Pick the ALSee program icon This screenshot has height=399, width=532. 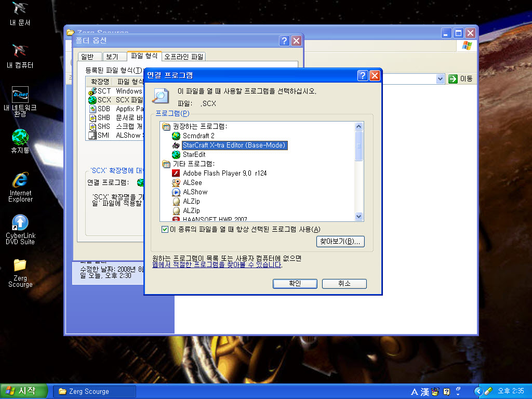pyautogui.click(x=176, y=182)
